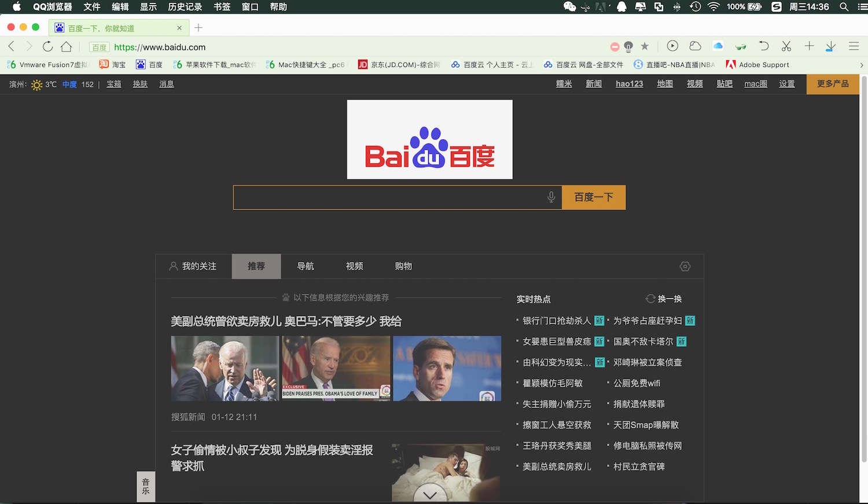Open headline 美副总统曾欲卖房救儿

click(x=286, y=321)
